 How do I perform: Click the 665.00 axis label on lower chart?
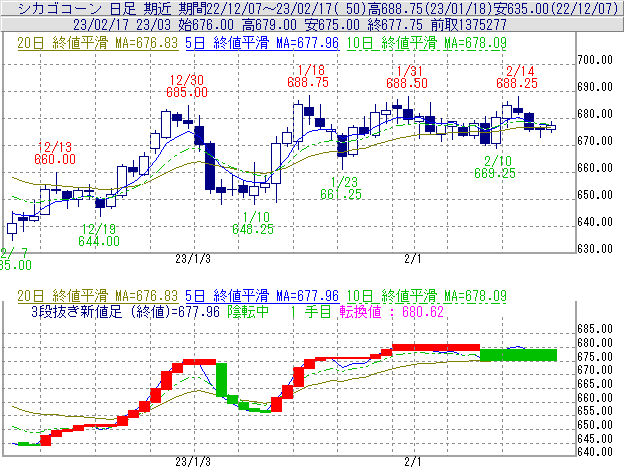(595, 384)
